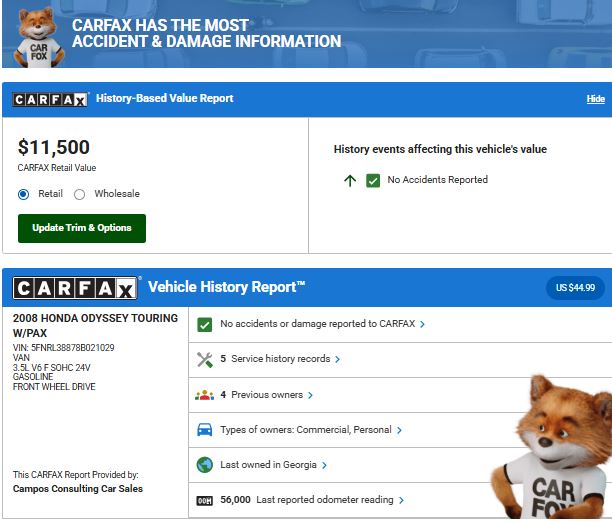Select the Wholesale radio button

79,194
